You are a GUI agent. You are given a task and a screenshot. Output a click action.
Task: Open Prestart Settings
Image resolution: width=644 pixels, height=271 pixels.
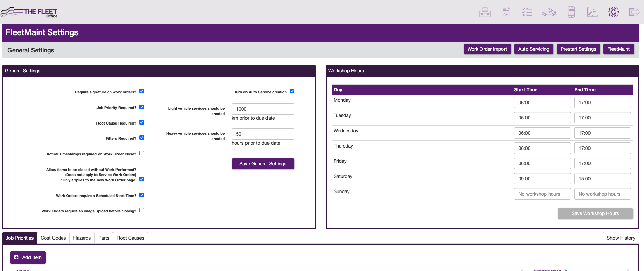[x=578, y=49]
